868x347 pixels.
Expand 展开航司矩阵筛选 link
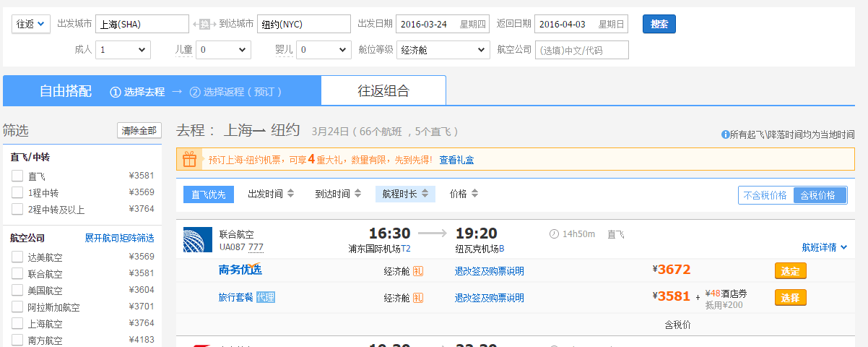click(120, 239)
